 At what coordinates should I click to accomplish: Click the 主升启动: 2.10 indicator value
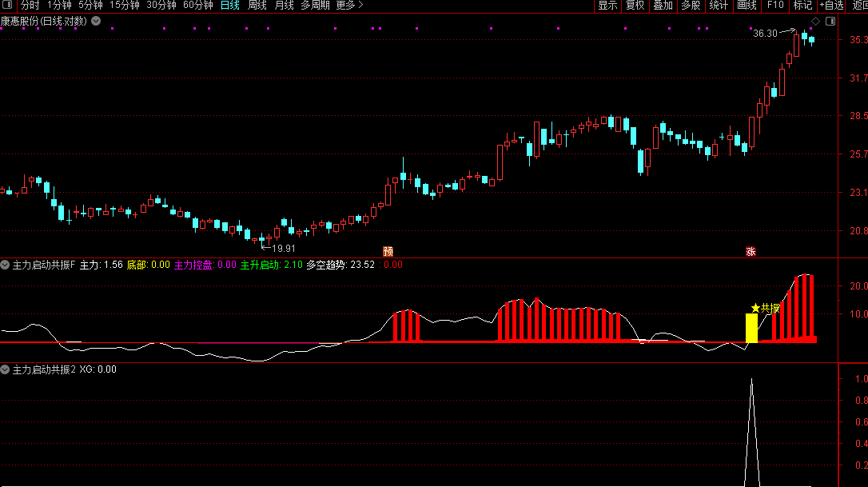[x=271, y=265]
